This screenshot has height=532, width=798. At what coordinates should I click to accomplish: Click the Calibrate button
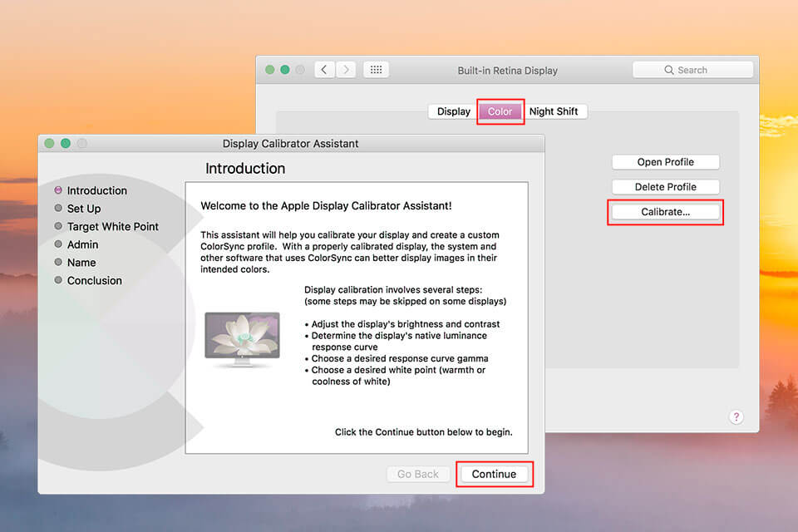point(665,212)
